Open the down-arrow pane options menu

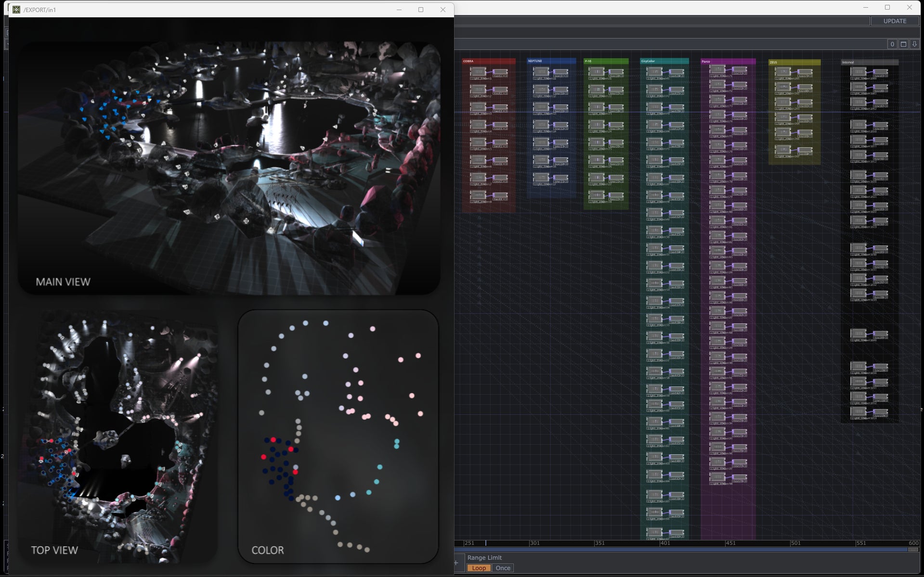click(914, 44)
